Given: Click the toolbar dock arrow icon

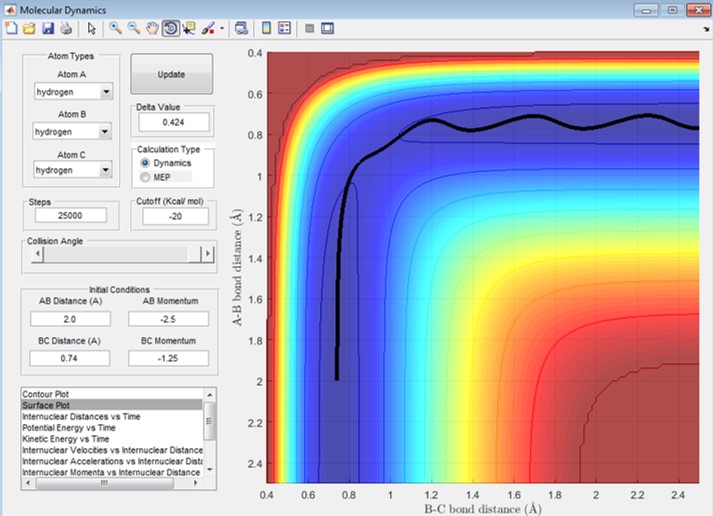Looking at the screenshot, I should [706, 29].
